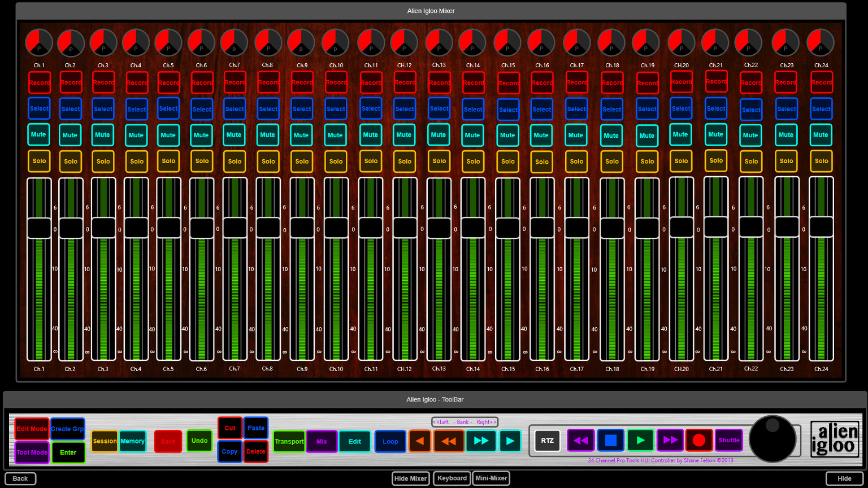Screen dimensions: 868x488
Task: Select channel 14
Action: (473, 110)
